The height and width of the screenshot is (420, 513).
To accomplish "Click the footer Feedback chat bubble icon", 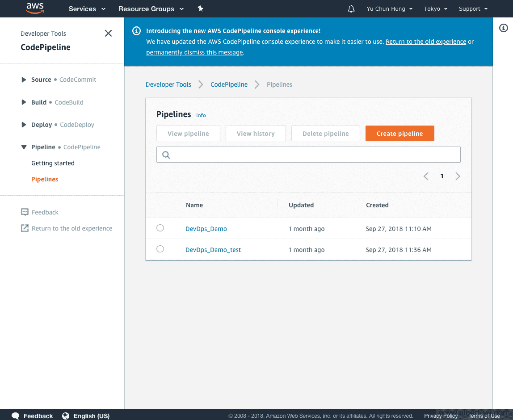I will 15,416.
